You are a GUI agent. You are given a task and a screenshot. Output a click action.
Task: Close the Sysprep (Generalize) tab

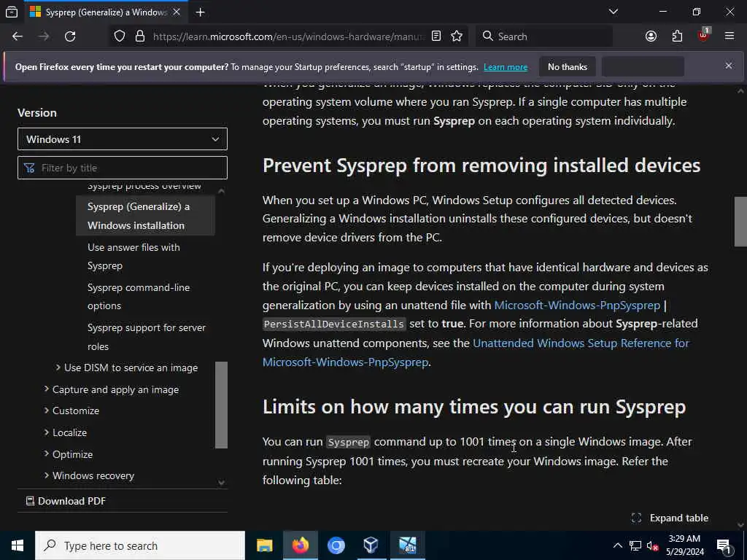pos(177,12)
